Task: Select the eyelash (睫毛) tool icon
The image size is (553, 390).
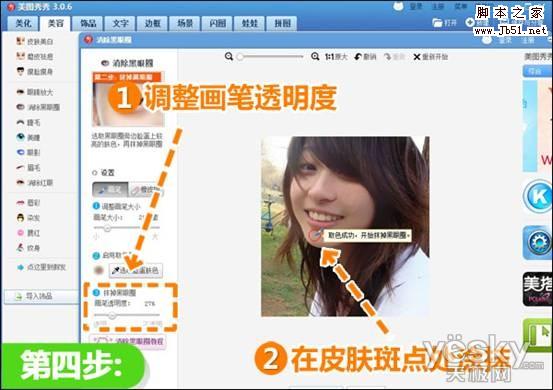Action: [x=20, y=122]
